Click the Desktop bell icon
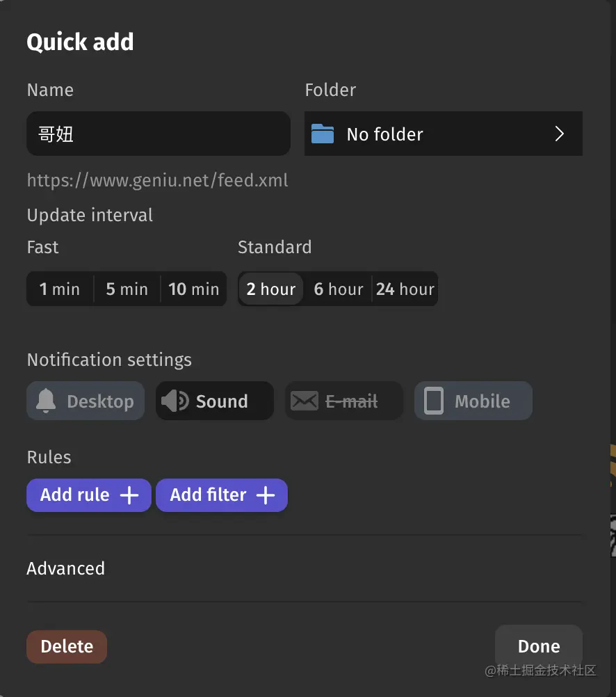616x697 pixels. 46,401
